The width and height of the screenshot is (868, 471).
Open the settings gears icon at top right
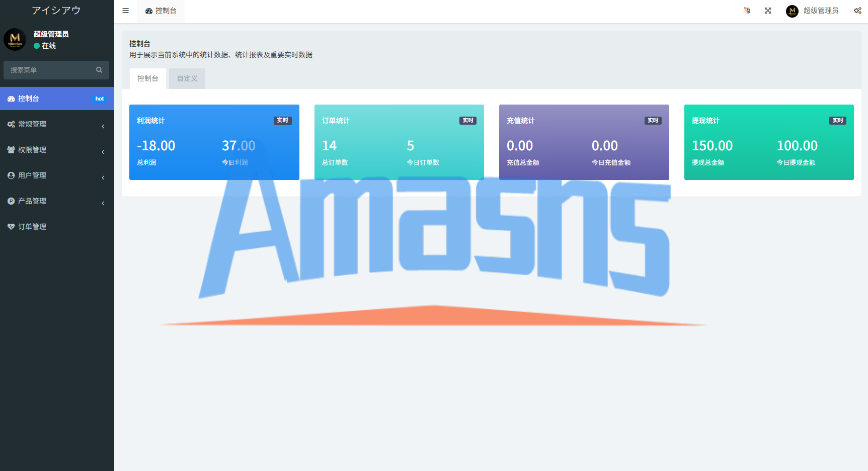(857, 11)
